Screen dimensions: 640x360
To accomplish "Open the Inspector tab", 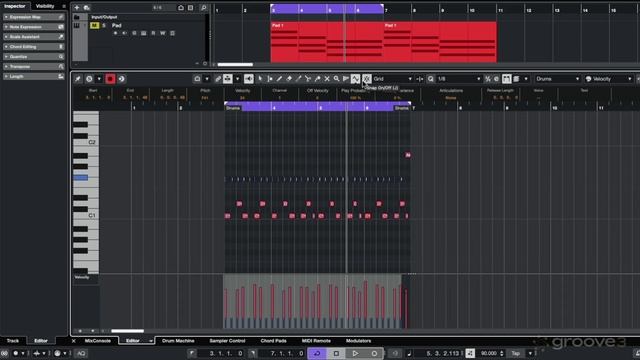I will coord(15,6).
